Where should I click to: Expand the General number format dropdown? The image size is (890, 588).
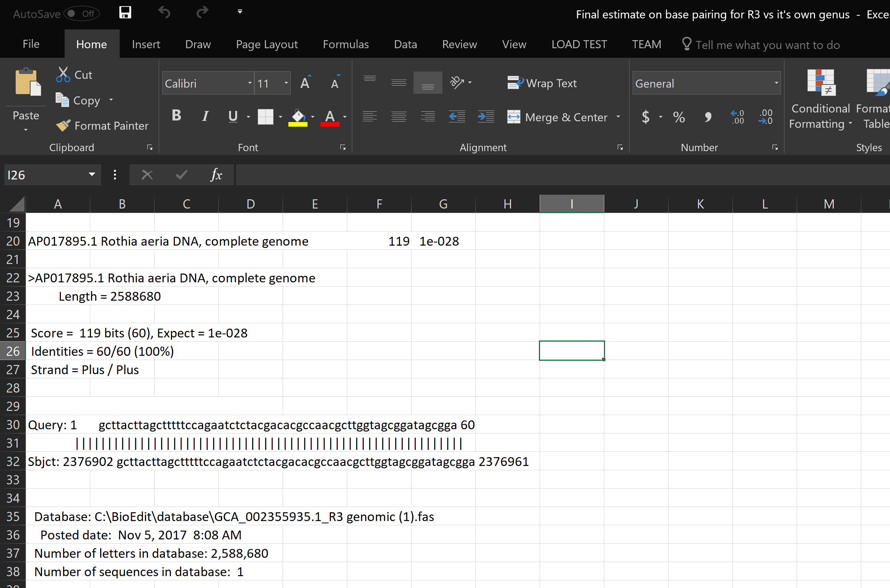point(776,83)
